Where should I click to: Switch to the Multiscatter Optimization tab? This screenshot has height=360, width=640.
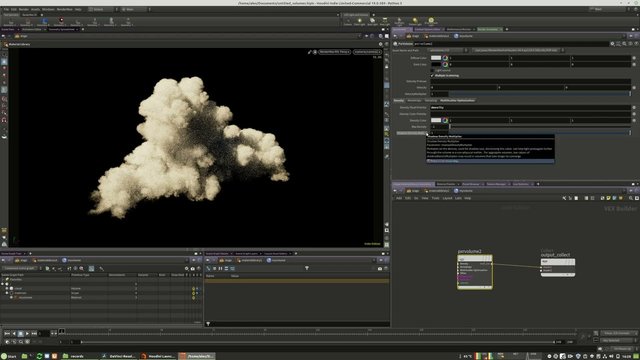pyautogui.click(x=457, y=100)
